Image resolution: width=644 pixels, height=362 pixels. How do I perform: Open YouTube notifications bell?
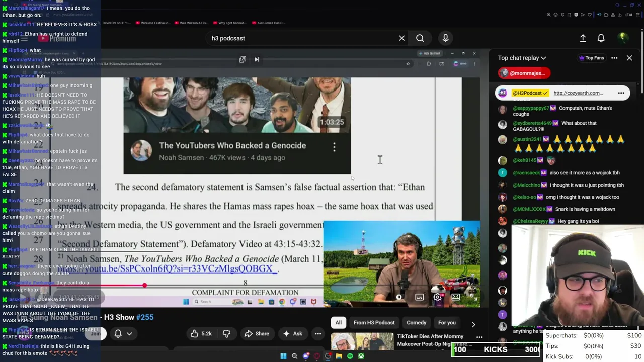(x=601, y=38)
